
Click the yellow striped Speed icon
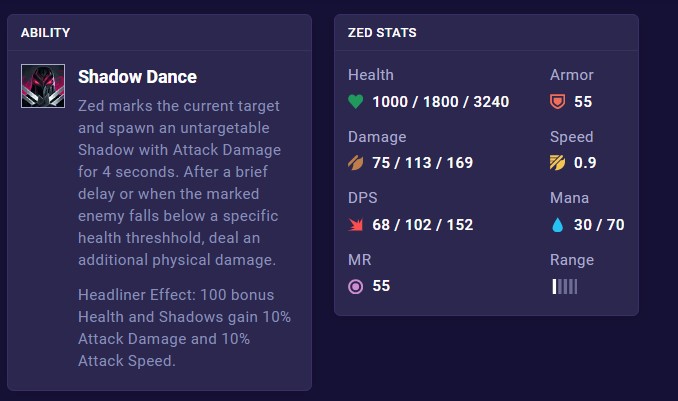557,163
